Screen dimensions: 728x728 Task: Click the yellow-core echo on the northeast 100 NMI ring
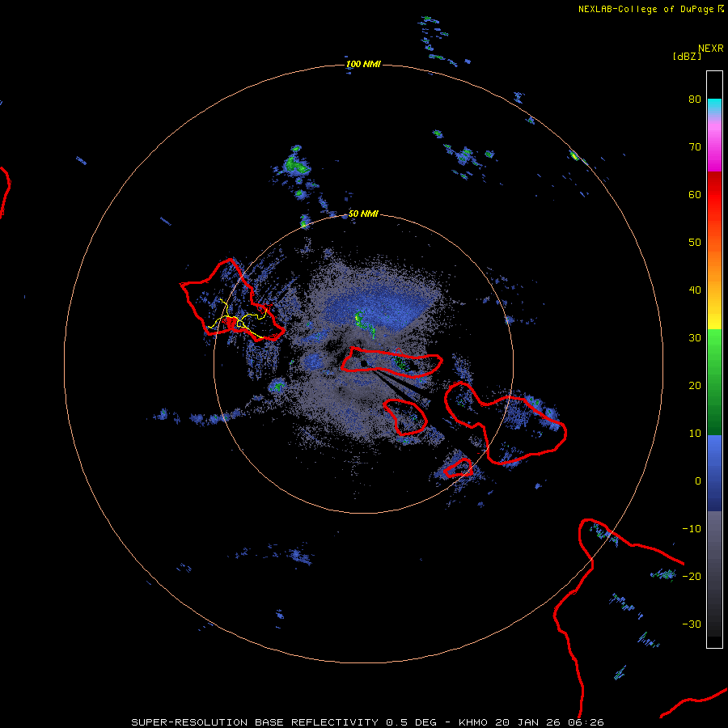pos(575,156)
